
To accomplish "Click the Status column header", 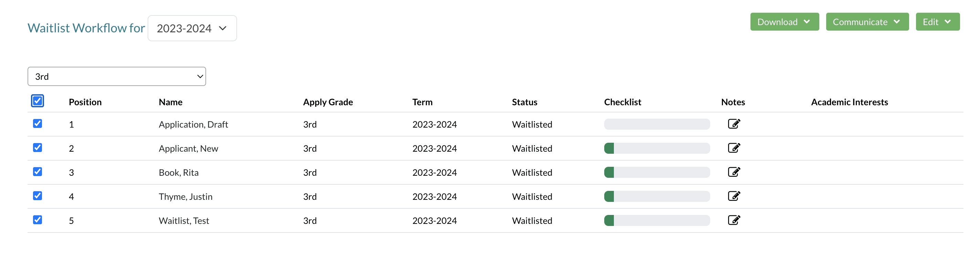I will point(524,102).
